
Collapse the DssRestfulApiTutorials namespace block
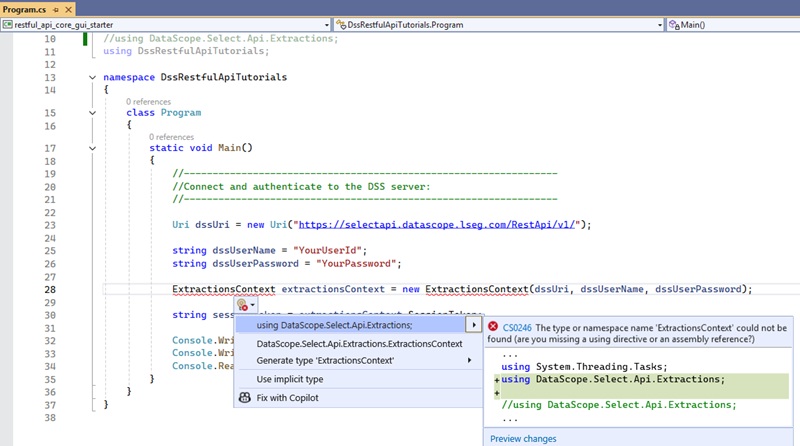(x=93, y=77)
